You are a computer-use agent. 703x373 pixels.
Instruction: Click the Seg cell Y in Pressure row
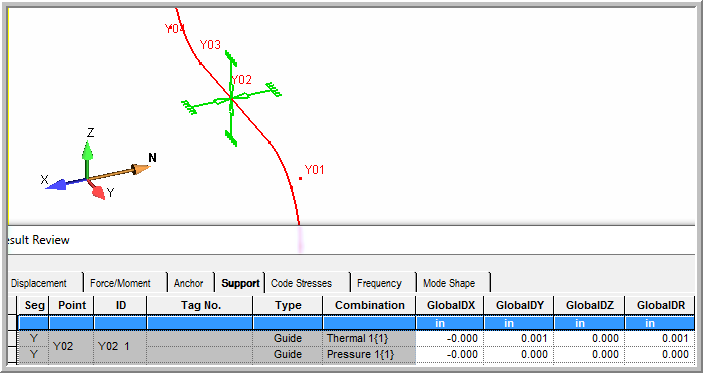click(34, 354)
